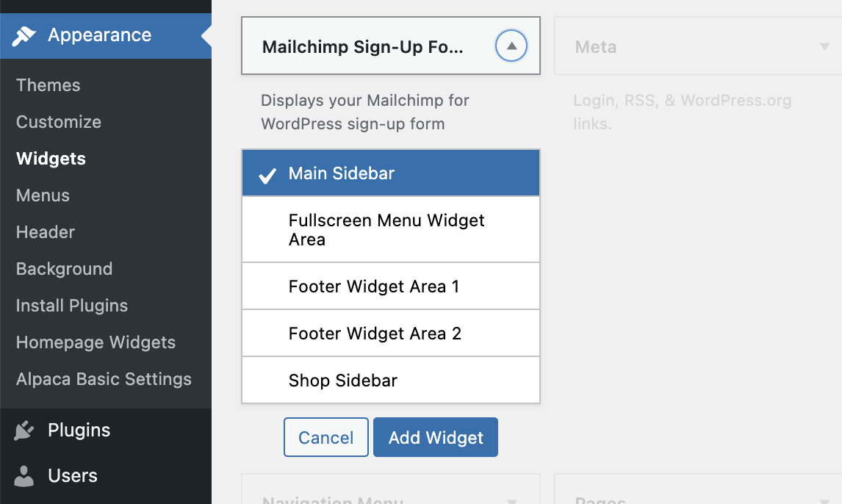Open Alpaca Basic Settings
The height and width of the screenshot is (504, 842).
(104, 379)
